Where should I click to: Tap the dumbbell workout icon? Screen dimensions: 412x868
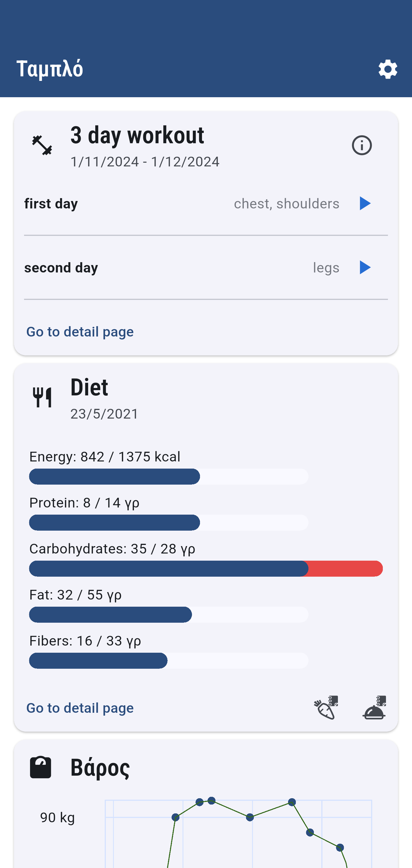42,146
